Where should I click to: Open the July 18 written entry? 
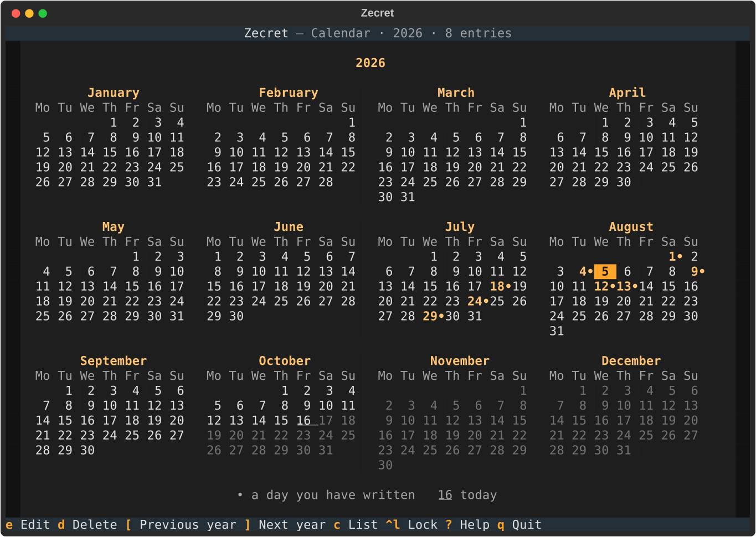pos(501,286)
